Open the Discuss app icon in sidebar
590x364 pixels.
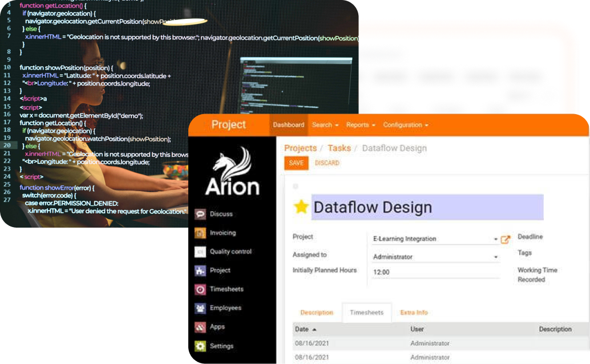(x=200, y=214)
